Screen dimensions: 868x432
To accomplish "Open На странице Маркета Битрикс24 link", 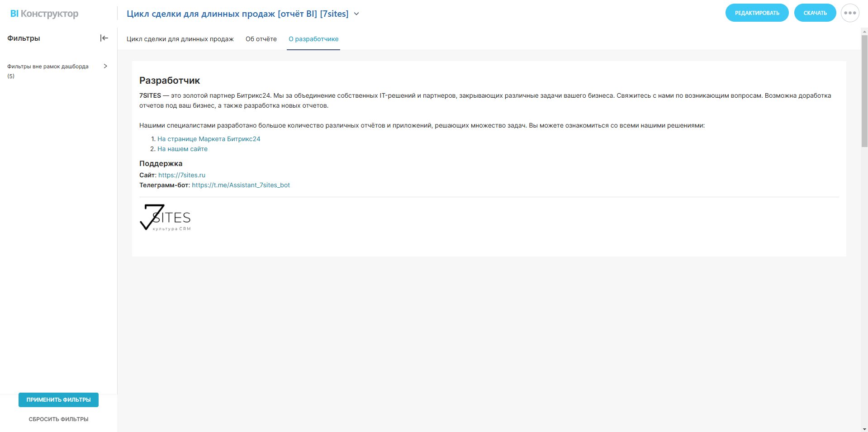I will coord(209,139).
